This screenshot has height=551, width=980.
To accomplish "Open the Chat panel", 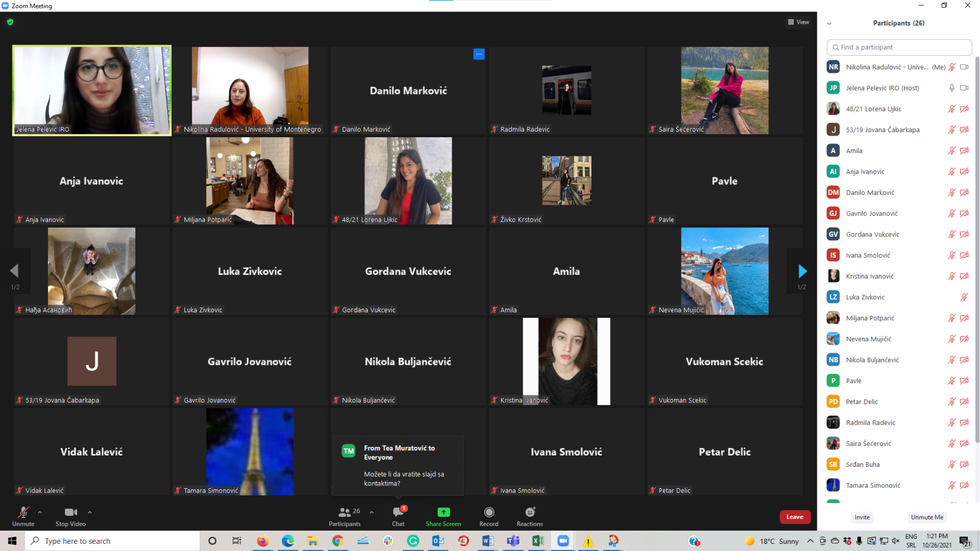I will click(398, 514).
